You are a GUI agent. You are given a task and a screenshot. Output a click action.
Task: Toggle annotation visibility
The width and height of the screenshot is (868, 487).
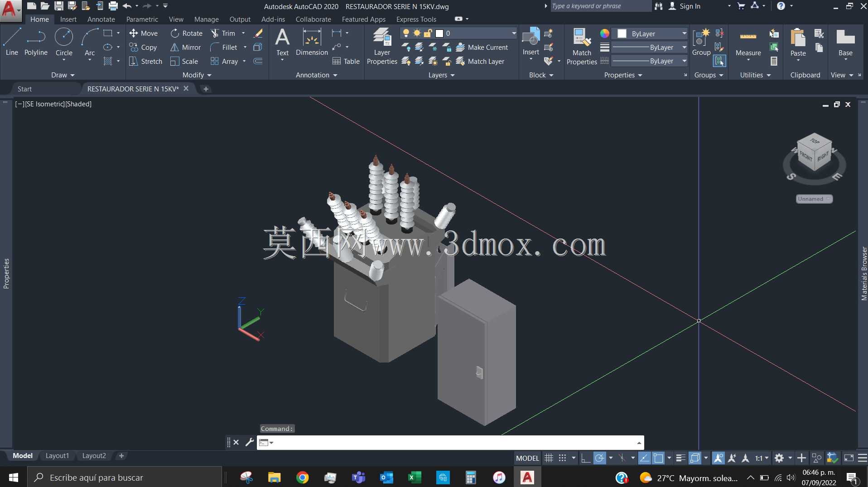[x=719, y=458]
